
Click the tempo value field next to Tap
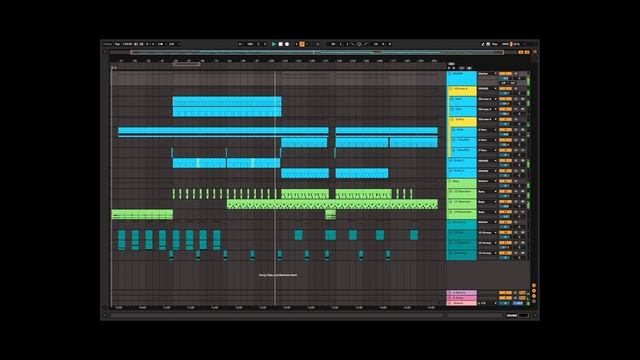127,44
